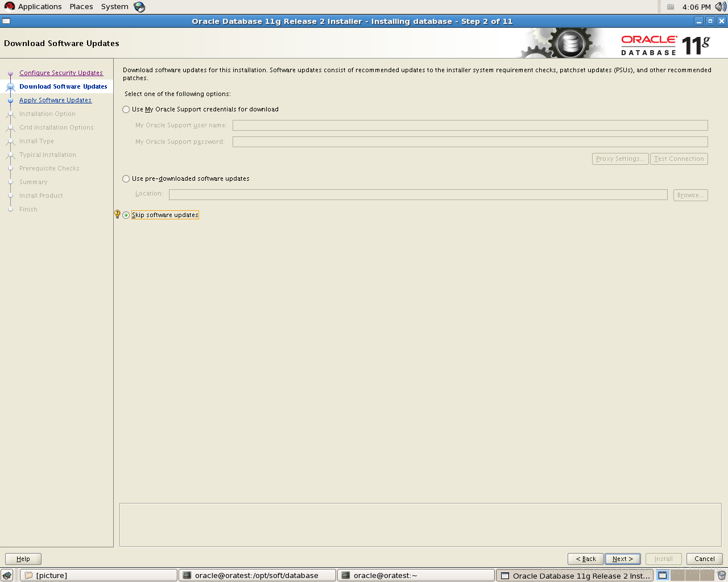728x582 pixels.
Task: Click the volume speaker icon
Action: point(721,7)
